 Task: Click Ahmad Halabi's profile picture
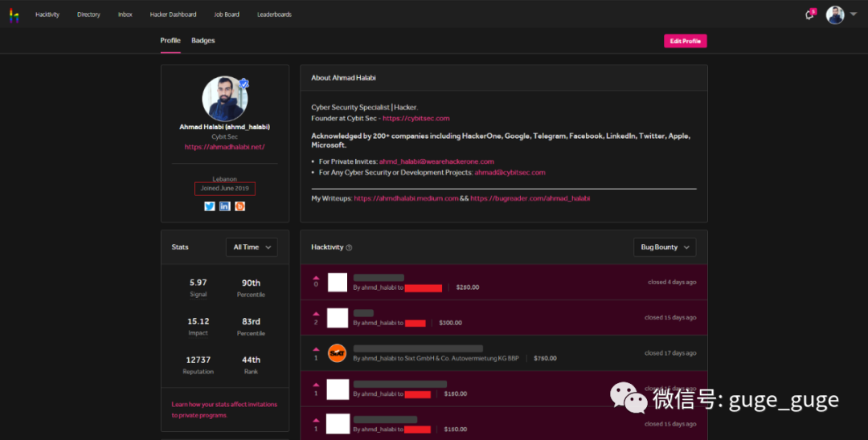[x=225, y=99]
